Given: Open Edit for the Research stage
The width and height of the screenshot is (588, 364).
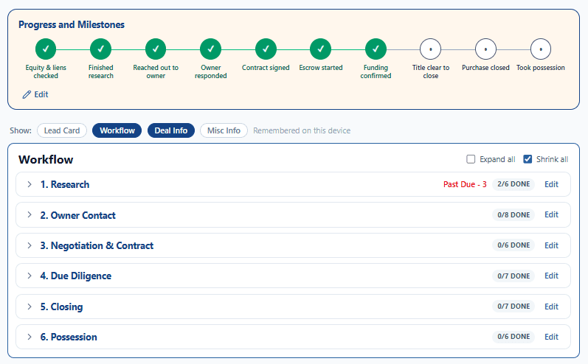Looking at the screenshot, I should [x=551, y=184].
